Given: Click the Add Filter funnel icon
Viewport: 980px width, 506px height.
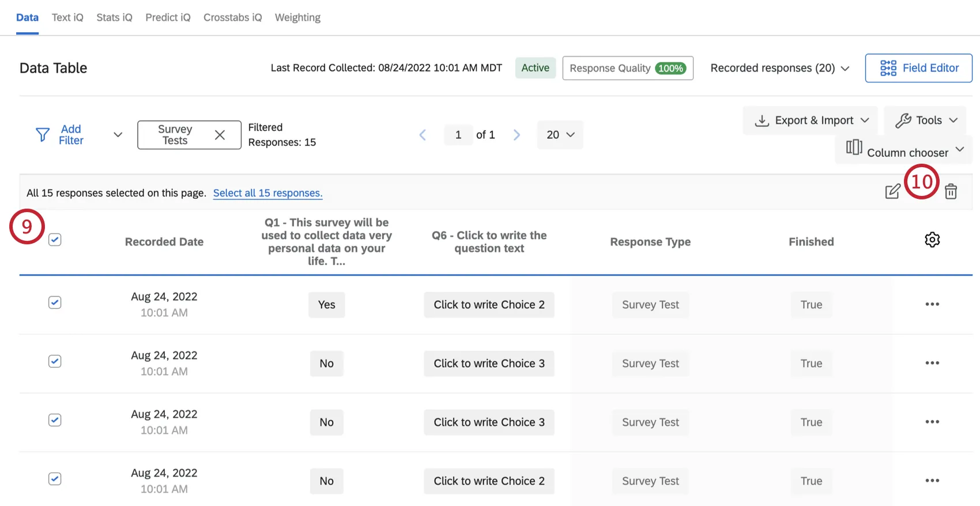Looking at the screenshot, I should point(43,135).
